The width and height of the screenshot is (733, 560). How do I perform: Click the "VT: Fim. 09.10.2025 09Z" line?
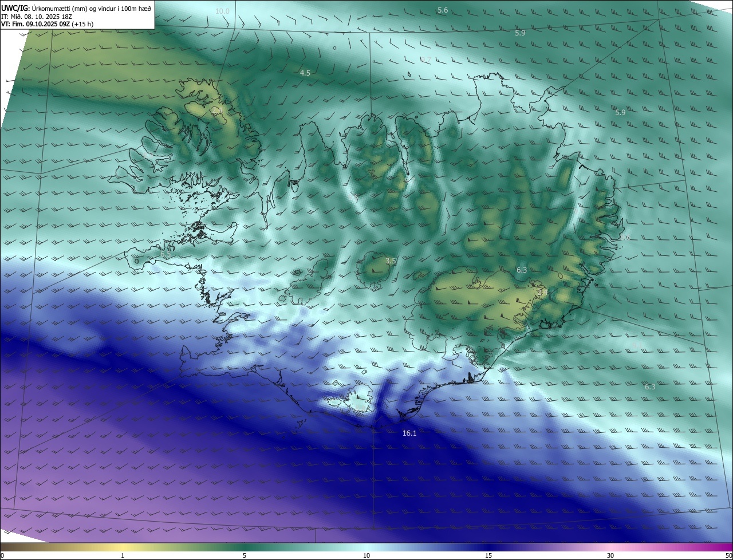(36, 24)
